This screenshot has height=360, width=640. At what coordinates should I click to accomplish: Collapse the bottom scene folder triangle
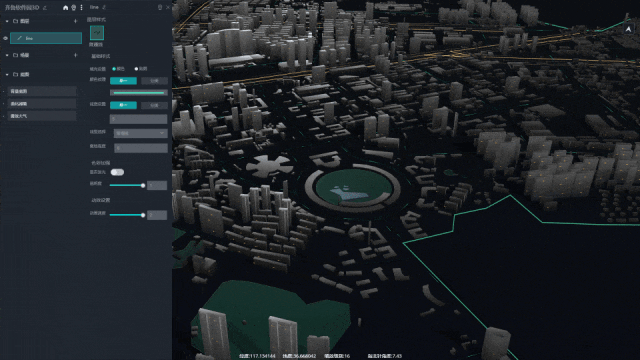tap(7, 75)
